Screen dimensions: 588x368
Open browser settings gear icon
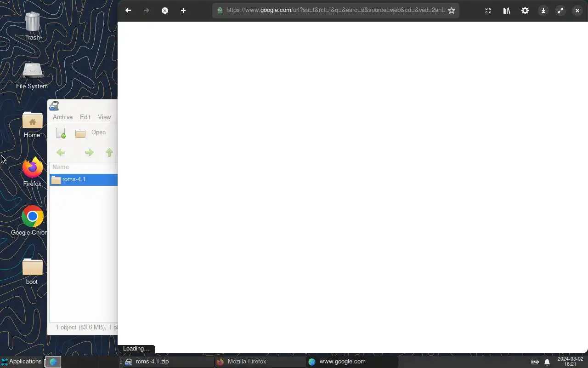(x=525, y=11)
